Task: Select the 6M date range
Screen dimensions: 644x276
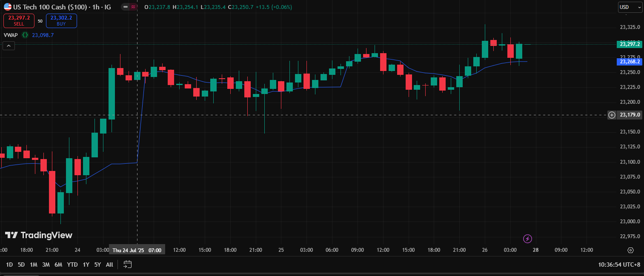Action: coord(58,265)
